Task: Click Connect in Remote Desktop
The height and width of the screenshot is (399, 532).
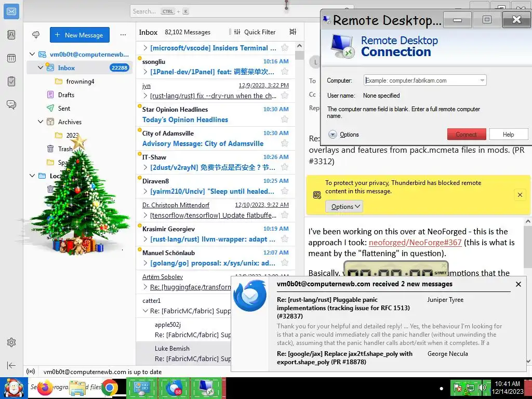Action: [x=467, y=134]
